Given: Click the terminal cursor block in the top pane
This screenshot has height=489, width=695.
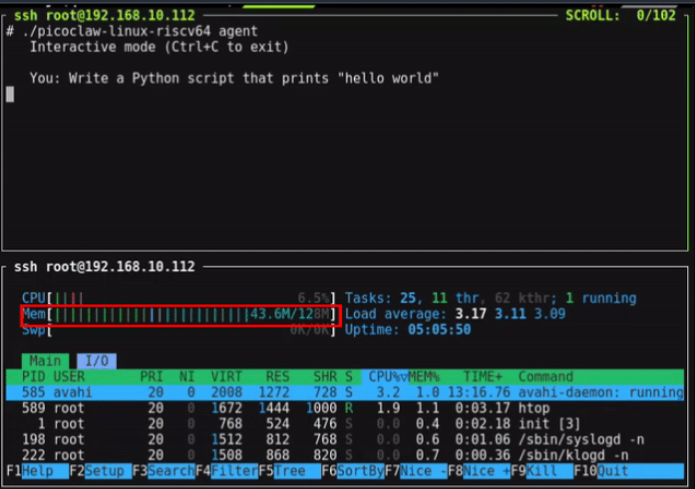Looking at the screenshot, I should (x=10, y=94).
